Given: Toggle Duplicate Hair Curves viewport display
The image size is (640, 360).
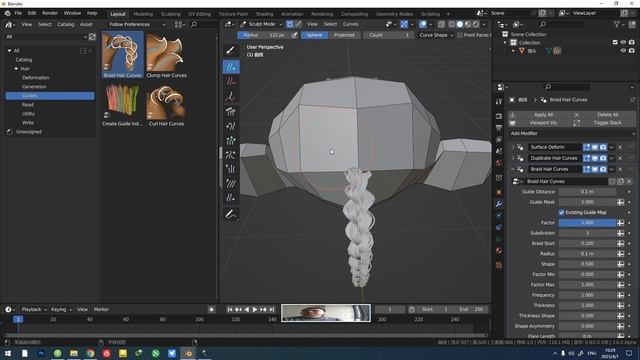Looking at the screenshot, I should pos(595,158).
